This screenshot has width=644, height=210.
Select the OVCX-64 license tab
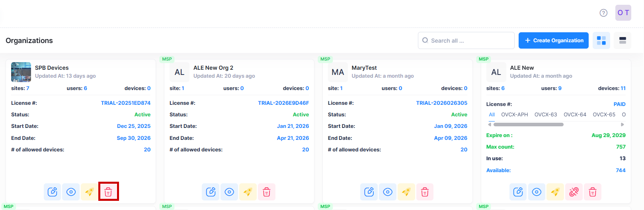pos(575,114)
